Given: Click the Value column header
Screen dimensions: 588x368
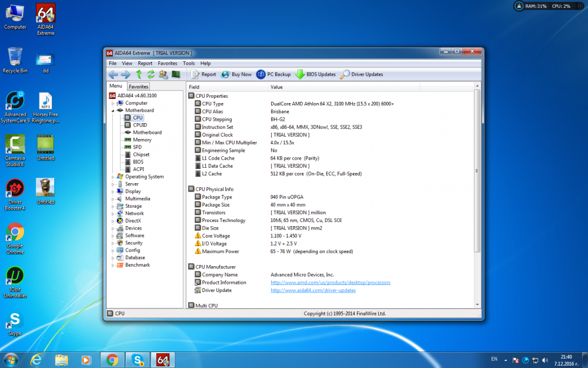Looking at the screenshot, I should tap(344, 87).
